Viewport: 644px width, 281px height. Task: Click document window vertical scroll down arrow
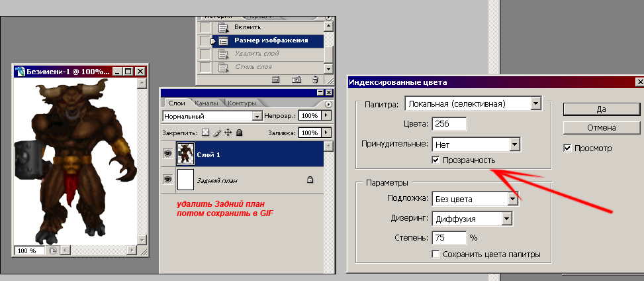coord(142,239)
